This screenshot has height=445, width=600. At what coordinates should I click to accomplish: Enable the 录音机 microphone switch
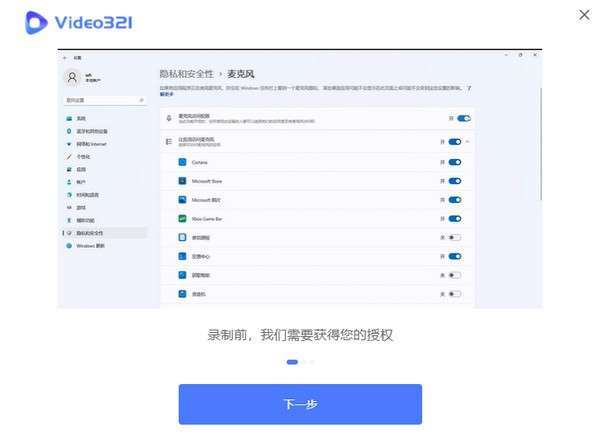pos(455,294)
